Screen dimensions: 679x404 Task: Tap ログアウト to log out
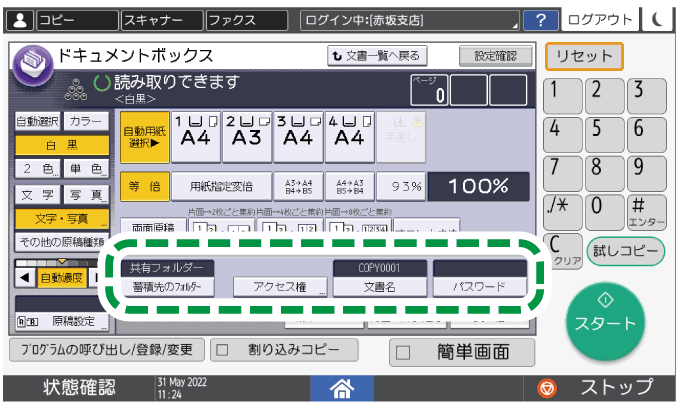[600, 20]
